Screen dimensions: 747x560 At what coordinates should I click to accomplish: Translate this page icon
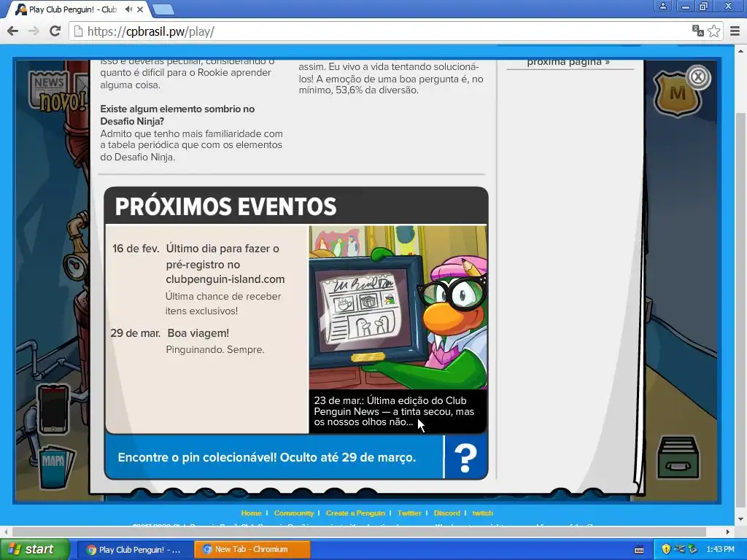(698, 31)
